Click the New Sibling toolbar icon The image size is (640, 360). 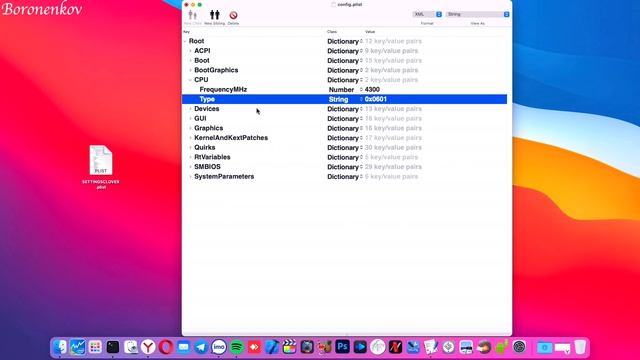(215, 15)
